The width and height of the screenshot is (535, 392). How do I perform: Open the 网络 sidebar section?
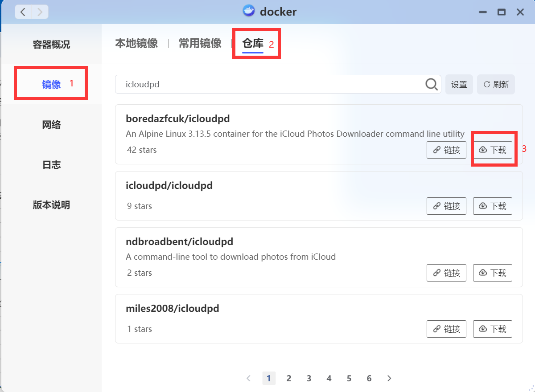(51, 125)
